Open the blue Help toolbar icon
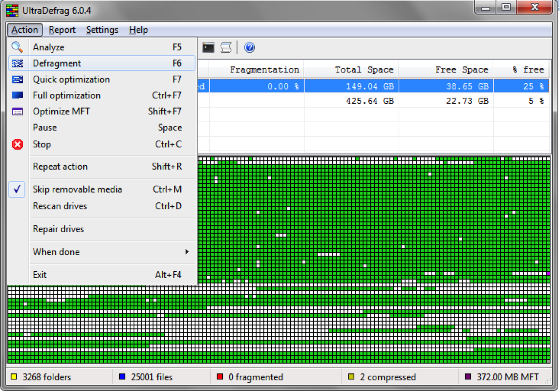Viewport: 560px width, 392px height. 250,47
